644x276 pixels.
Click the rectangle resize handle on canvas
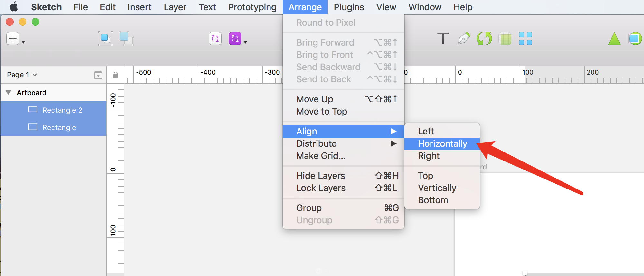[x=525, y=273]
